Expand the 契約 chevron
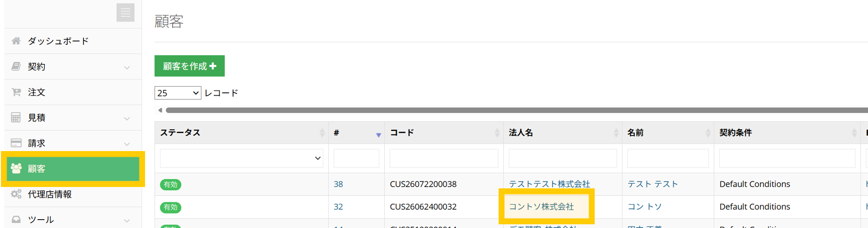 127,68
